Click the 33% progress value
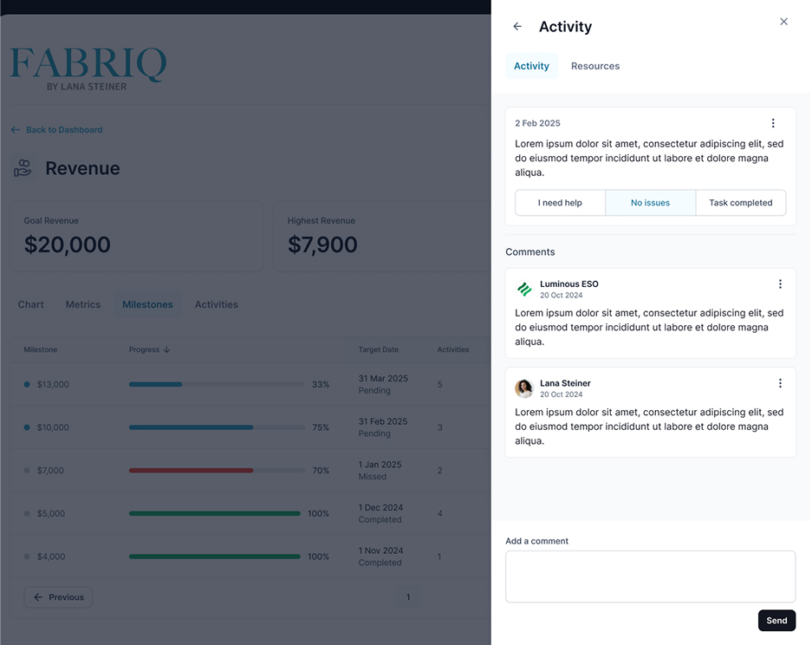This screenshot has height=645, width=812. coord(321,384)
